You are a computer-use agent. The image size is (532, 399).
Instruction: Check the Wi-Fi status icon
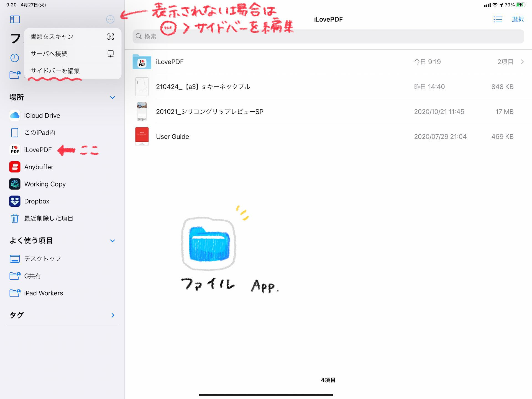coord(495,5)
